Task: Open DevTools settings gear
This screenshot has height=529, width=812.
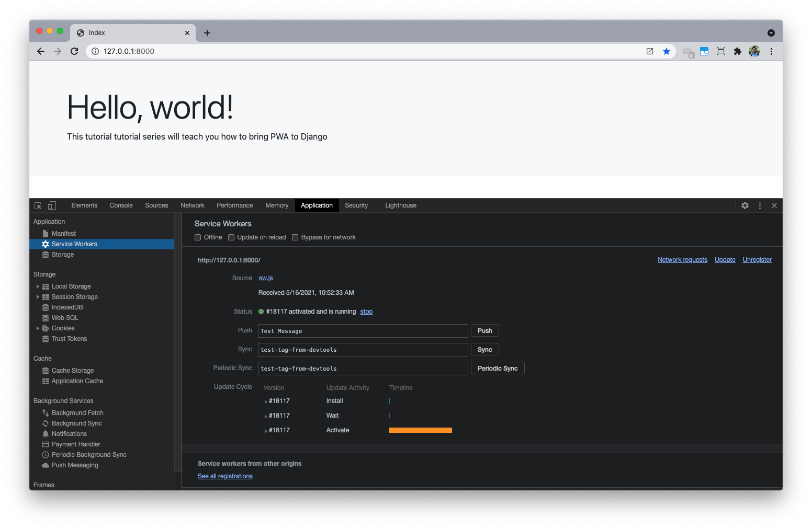Action: pos(745,205)
